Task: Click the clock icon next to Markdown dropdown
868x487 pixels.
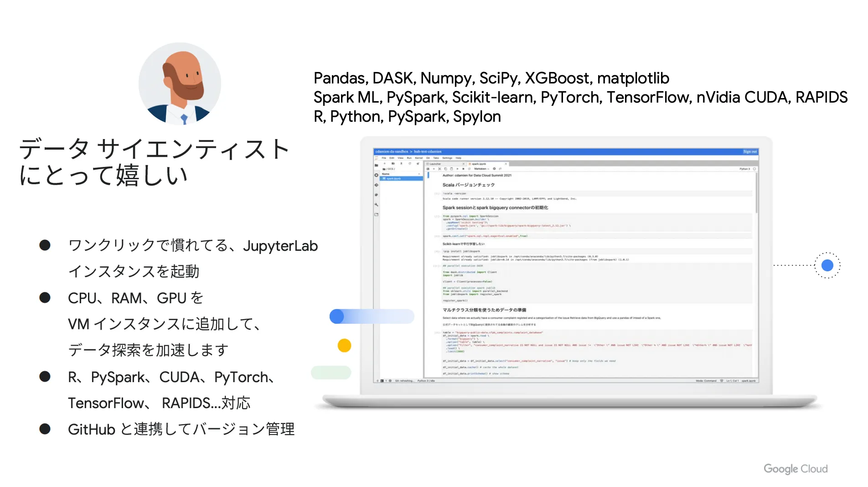Action: tap(494, 169)
